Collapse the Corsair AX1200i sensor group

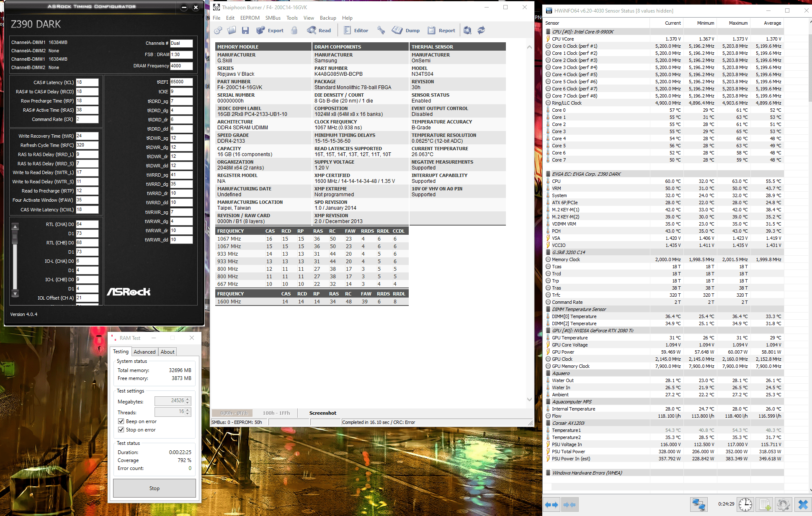[x=548, y=423]
